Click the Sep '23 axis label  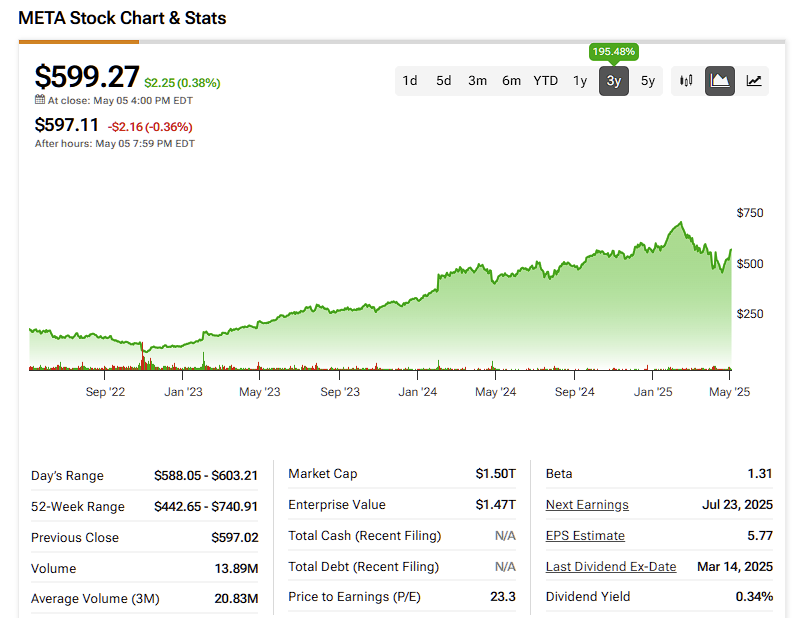[x=340, y=392]
